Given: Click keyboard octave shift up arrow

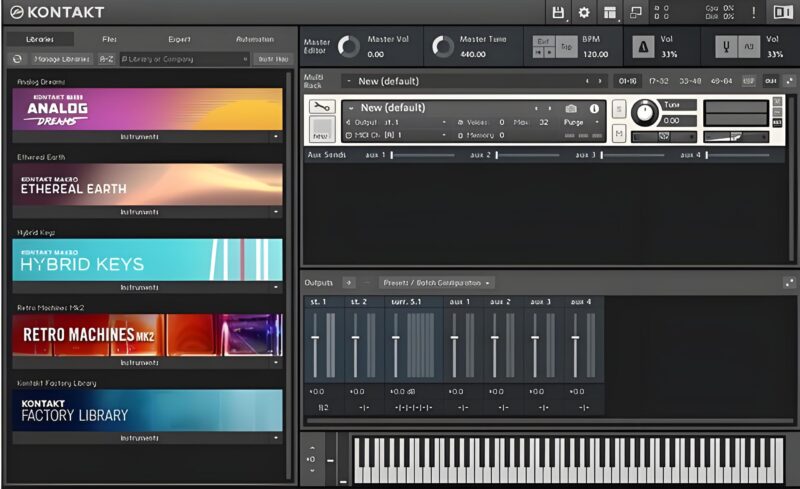Looking at the screenshot, I should [312, 448].
